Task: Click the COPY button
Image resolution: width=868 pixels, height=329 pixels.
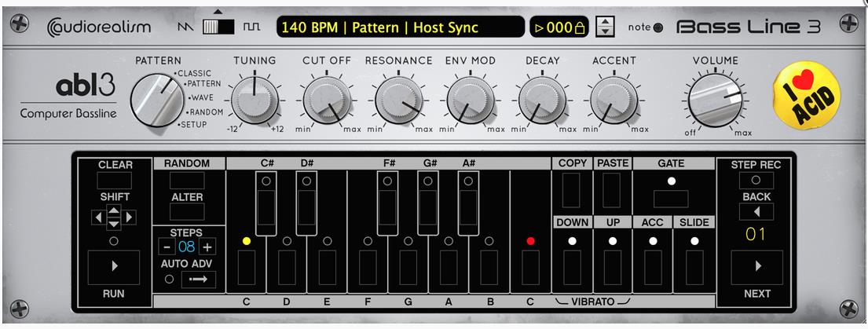Action: pyautogui.click(x=571, y=190)
